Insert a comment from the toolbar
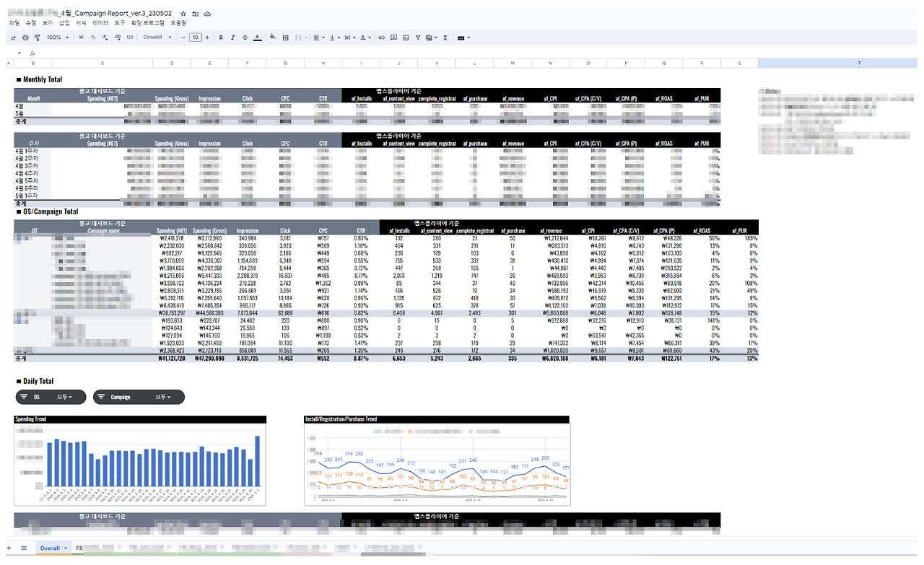 click(x=394, y=37)
